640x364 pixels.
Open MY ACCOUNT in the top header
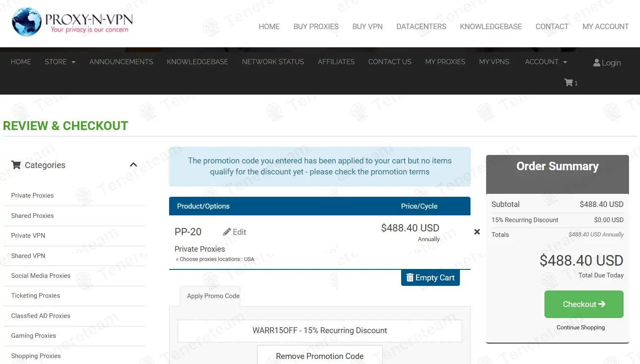[x=605, y=27]
